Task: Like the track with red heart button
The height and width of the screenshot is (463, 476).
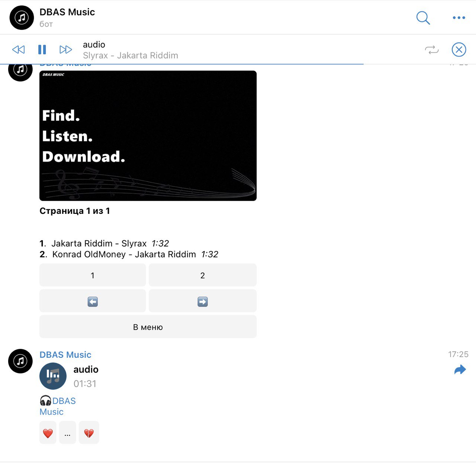Action: (x=48, y=433)
